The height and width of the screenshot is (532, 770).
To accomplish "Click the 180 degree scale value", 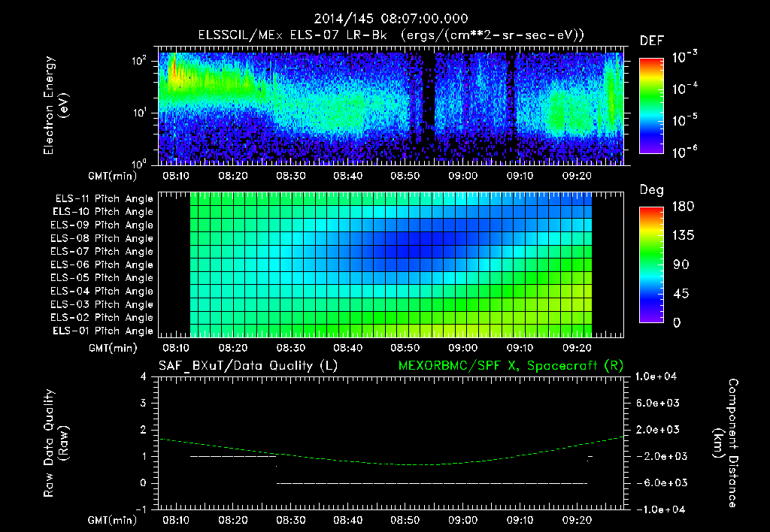I will pos(683,207).
